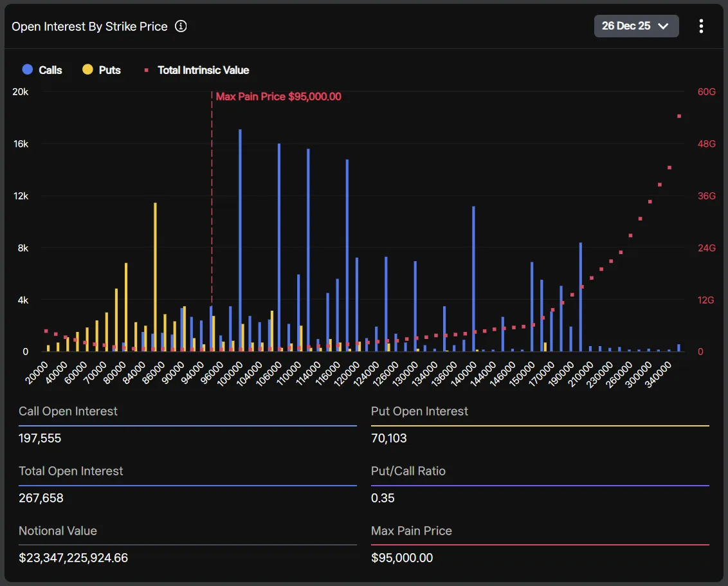The image size is (728, 586).
Task: Select the tall call bar at 140000 strike
Action: (473, 279)
